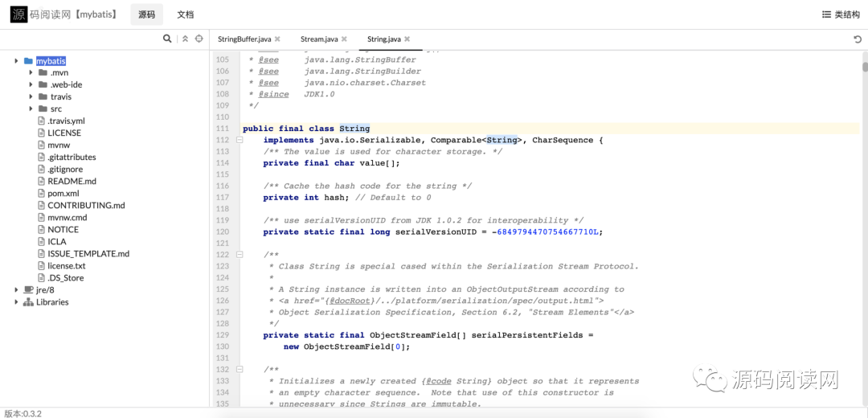The width and height of the screenshot is (868, 418).
Task: Fold comment block at line 122
Action: tap(240, 255)
